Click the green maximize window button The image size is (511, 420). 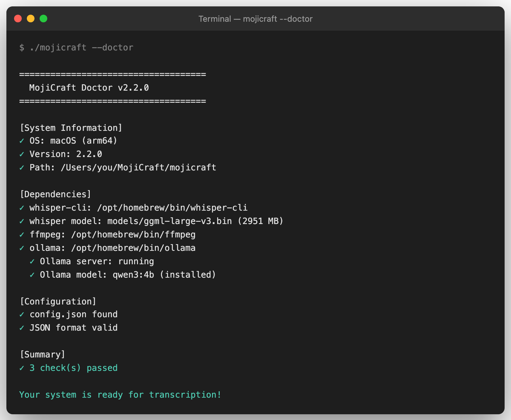tap(43, 19)
